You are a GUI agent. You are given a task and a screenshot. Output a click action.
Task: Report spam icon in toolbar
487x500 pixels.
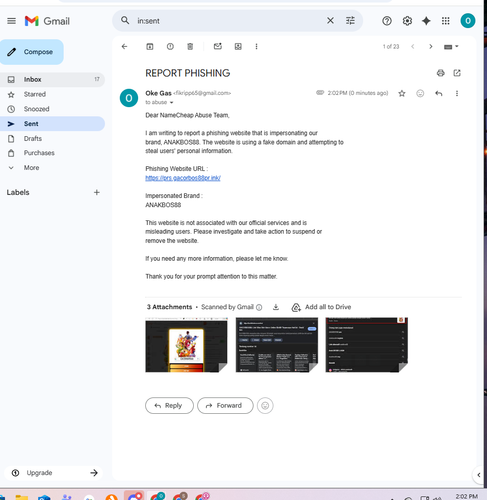click(170, 46)
